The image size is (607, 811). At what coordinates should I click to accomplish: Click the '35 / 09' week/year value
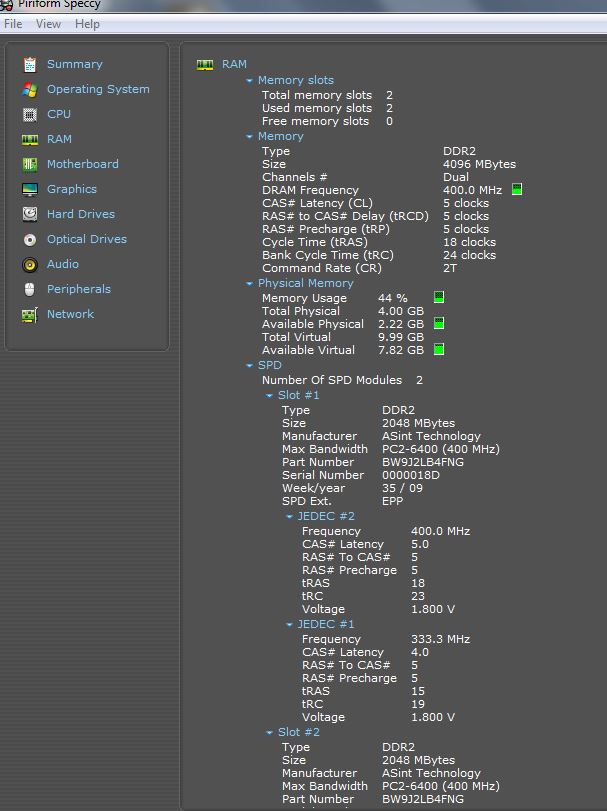coord(402,488)
